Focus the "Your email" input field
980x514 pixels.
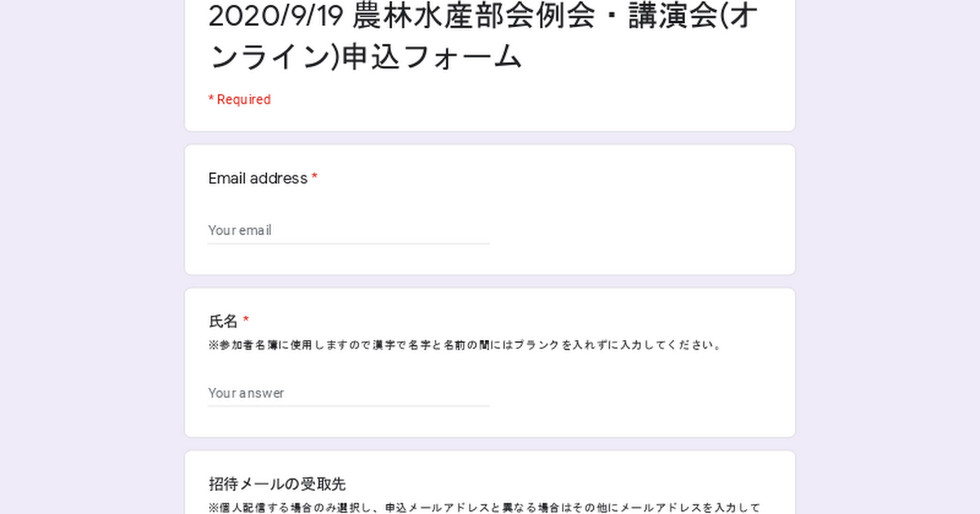(x=349, y=230)
